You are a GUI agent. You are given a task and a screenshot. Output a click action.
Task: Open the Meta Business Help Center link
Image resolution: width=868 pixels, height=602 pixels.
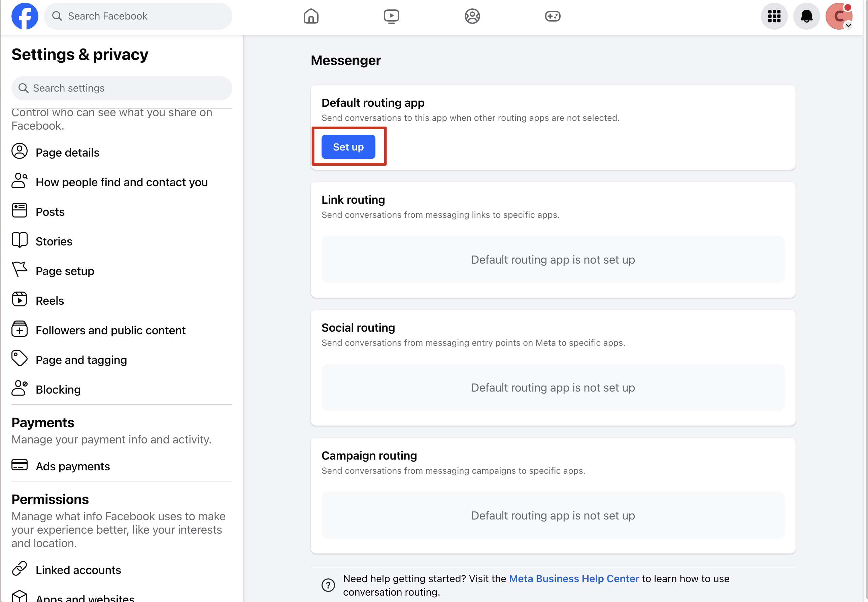574,579
